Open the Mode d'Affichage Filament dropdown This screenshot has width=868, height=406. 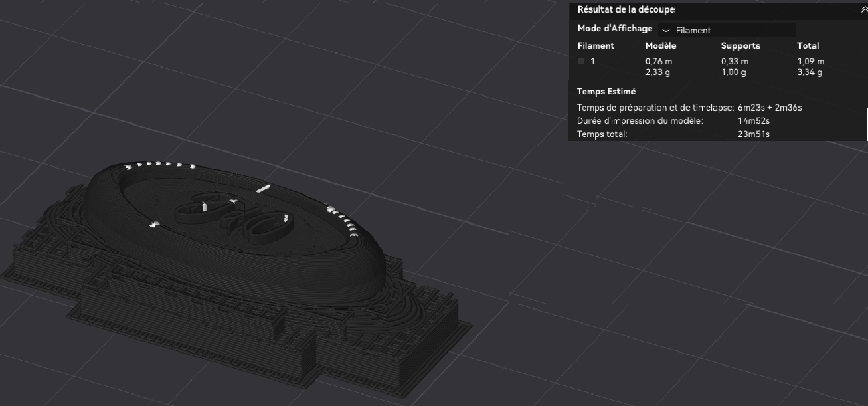coord(727,30)
